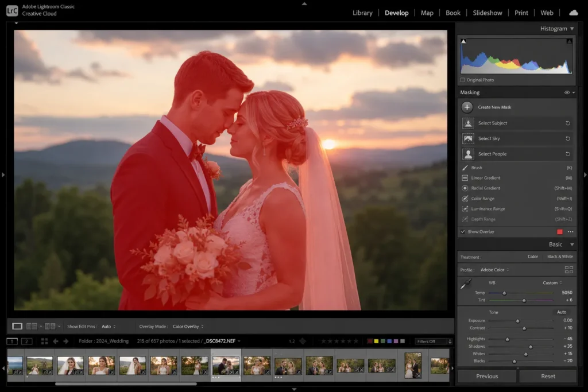Click the Lightroom Classic LrC logo

(x=12, y=10)
